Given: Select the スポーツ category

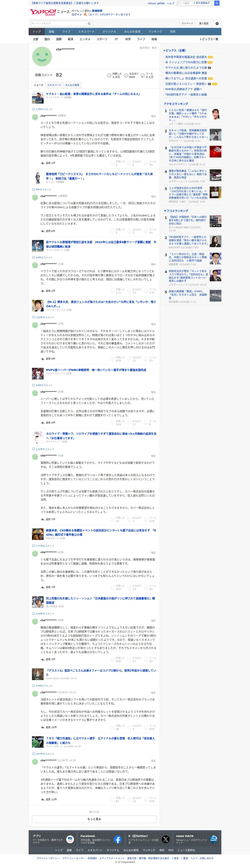Looking at the screenshot, I should [x=102, y=39].
